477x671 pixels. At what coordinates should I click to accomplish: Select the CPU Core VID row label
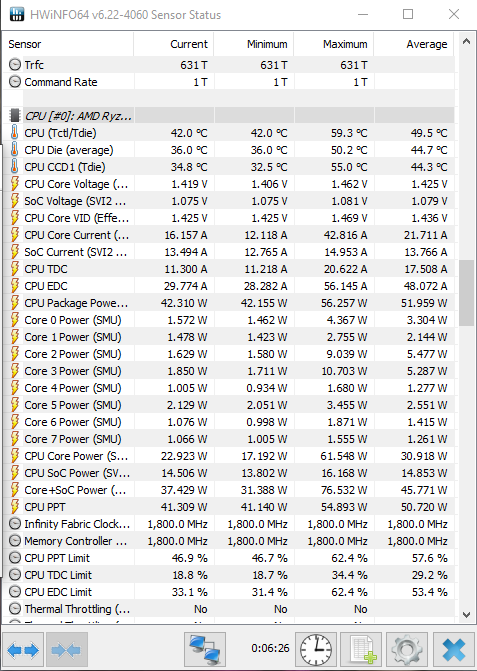pyautogui.click(x=77, y=218)
